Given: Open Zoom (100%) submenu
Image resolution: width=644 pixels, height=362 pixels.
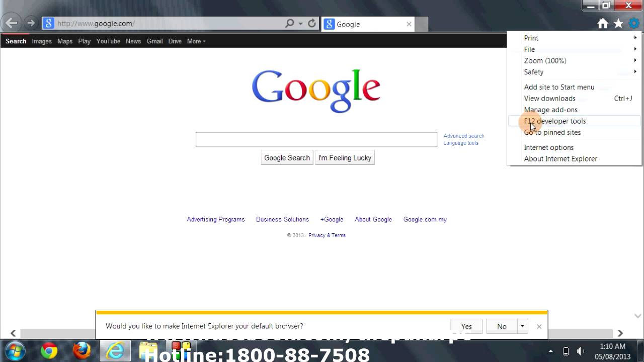Looking at the screenshot, I should point(575,60).
